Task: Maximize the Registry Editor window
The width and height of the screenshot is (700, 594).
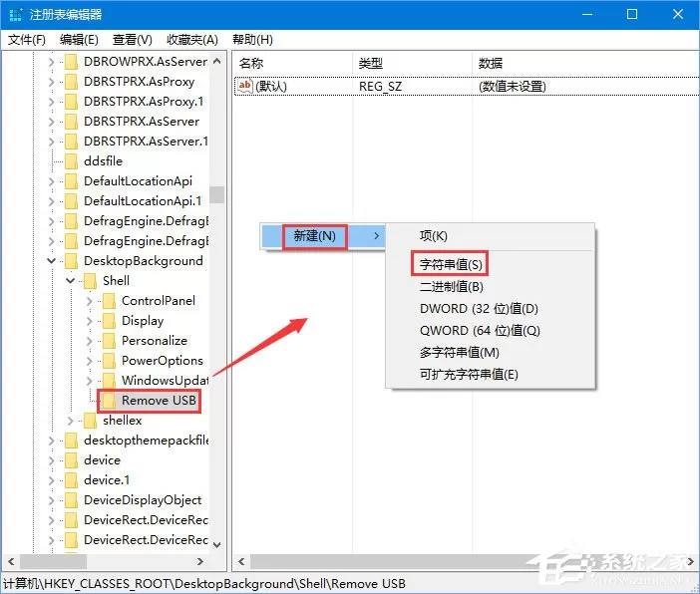Action: click(632, 14)
